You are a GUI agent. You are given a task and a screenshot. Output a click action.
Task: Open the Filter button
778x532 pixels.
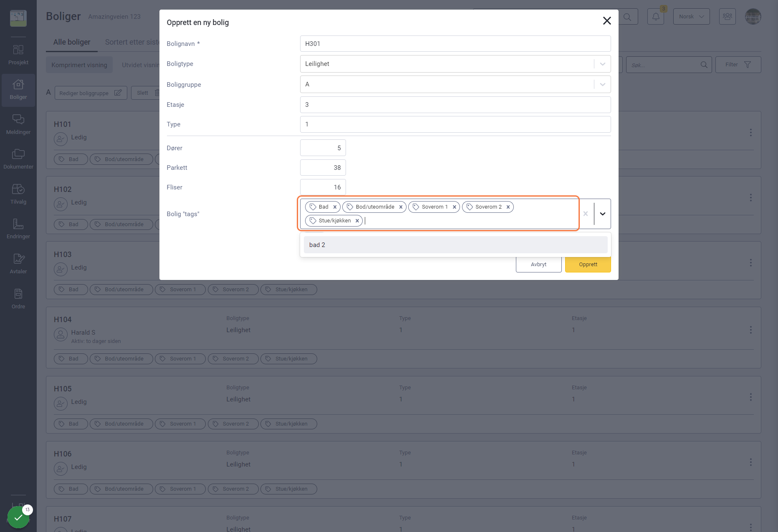(738, 65)
